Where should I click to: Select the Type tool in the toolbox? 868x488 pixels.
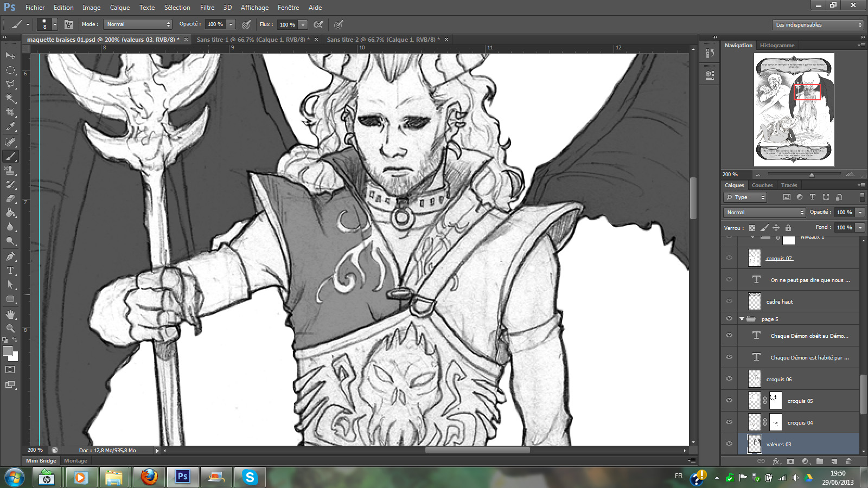(x=10, y=271)
